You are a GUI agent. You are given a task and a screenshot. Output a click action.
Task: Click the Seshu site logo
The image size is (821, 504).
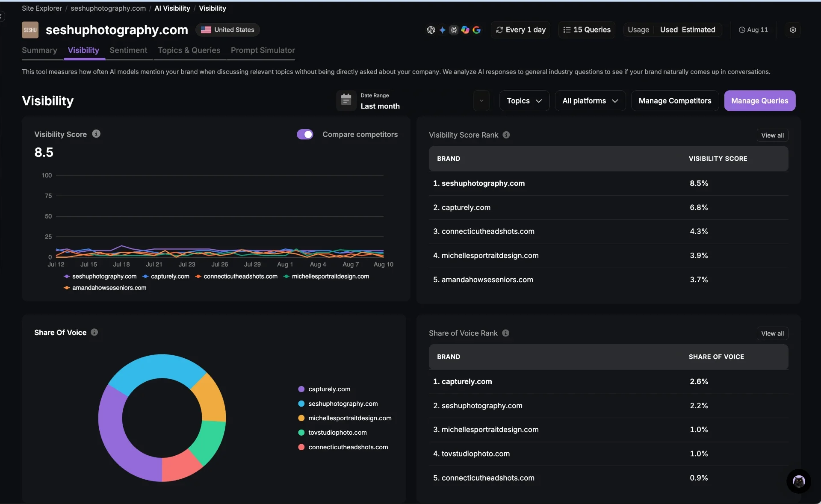coord(30,30)
